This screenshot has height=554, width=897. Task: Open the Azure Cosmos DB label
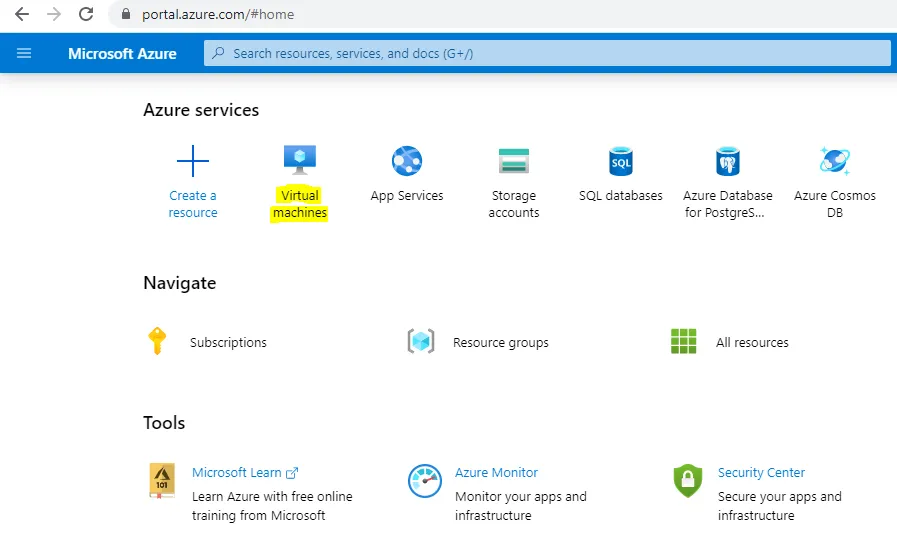pos(835,204)
